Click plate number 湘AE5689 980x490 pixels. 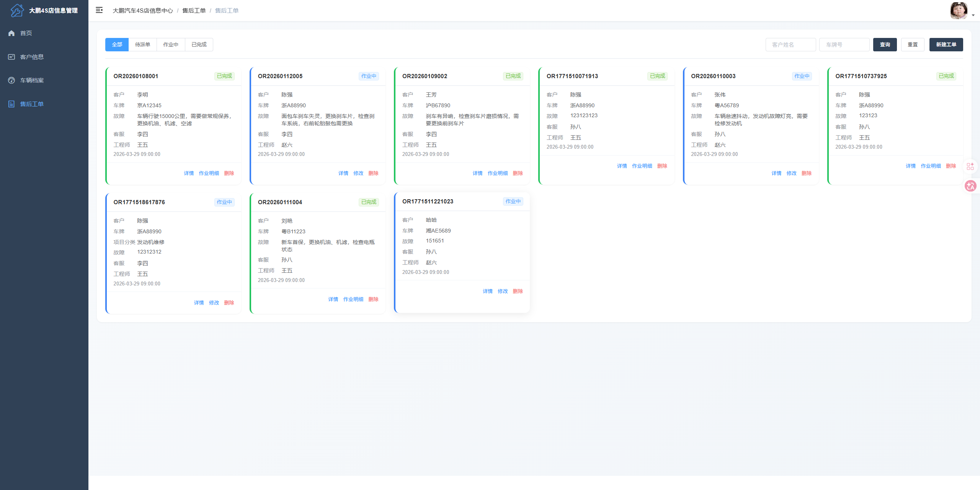click(438, 231)
